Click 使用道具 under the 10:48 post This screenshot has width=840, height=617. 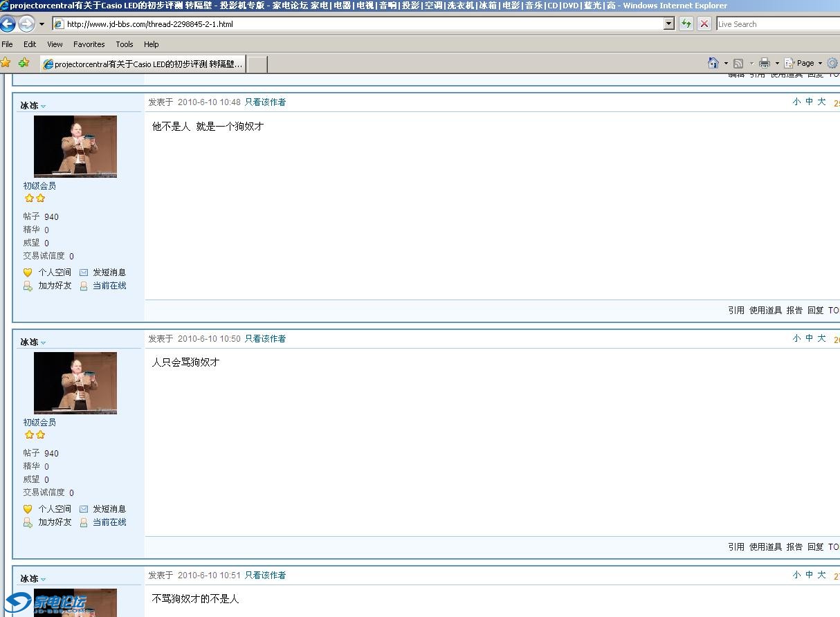[766, 311]
